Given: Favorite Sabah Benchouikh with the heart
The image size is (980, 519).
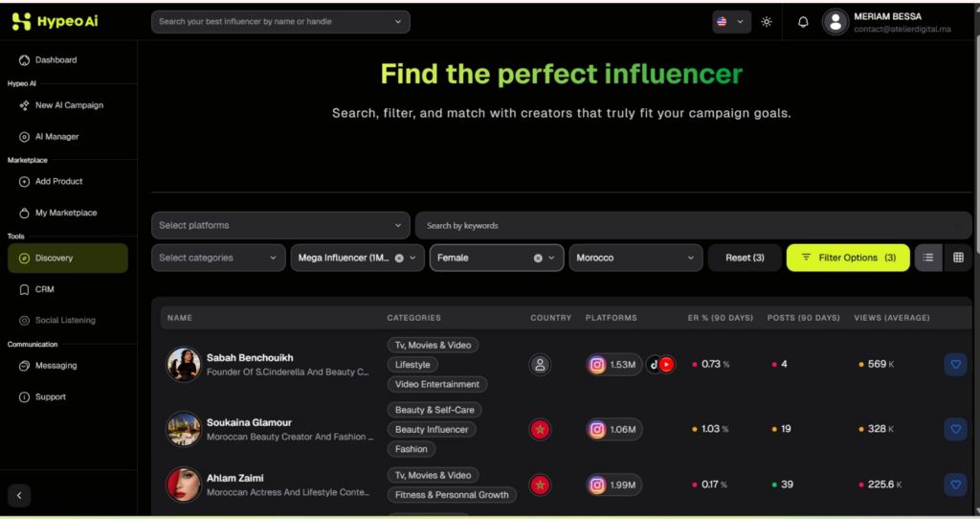Looking at the screenshot, I should coord(956,365).
